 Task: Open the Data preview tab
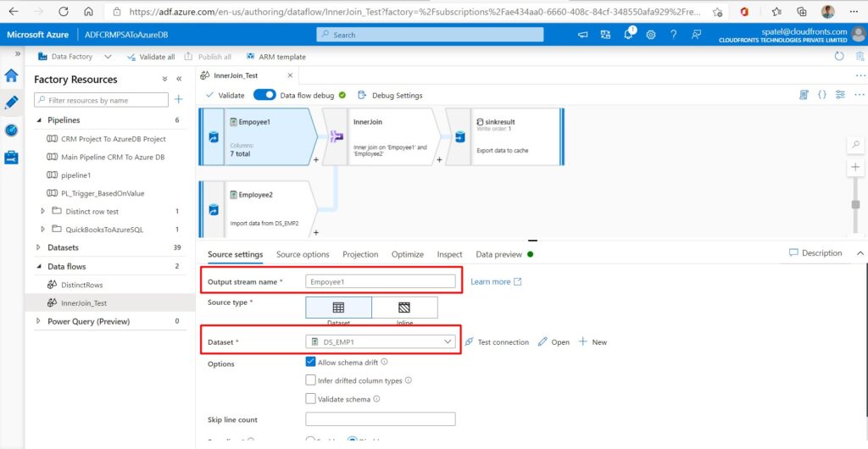pos(498,254)
